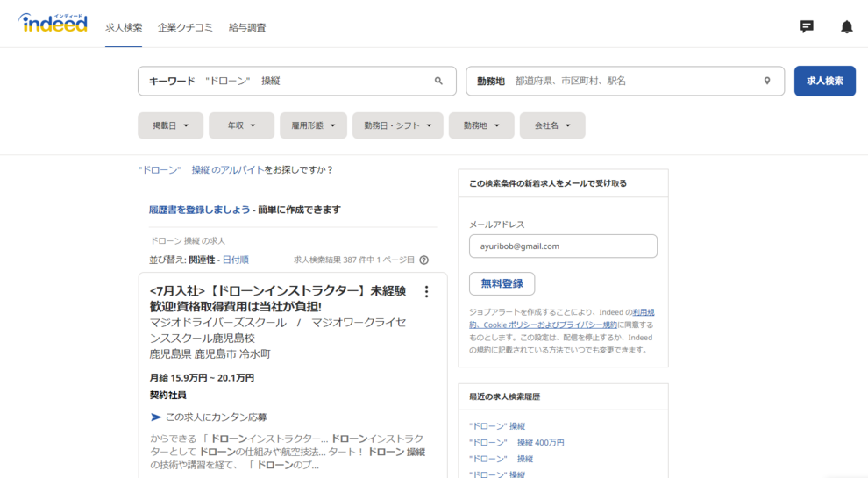Open the "ドローン" 操縦 のアルバイト link

tap(202, 170)
